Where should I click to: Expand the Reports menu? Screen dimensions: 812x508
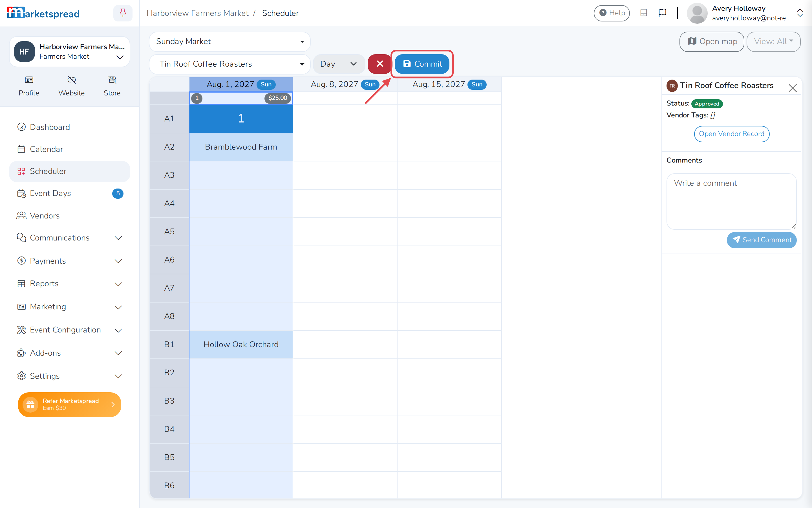click(x=69, y=284)
